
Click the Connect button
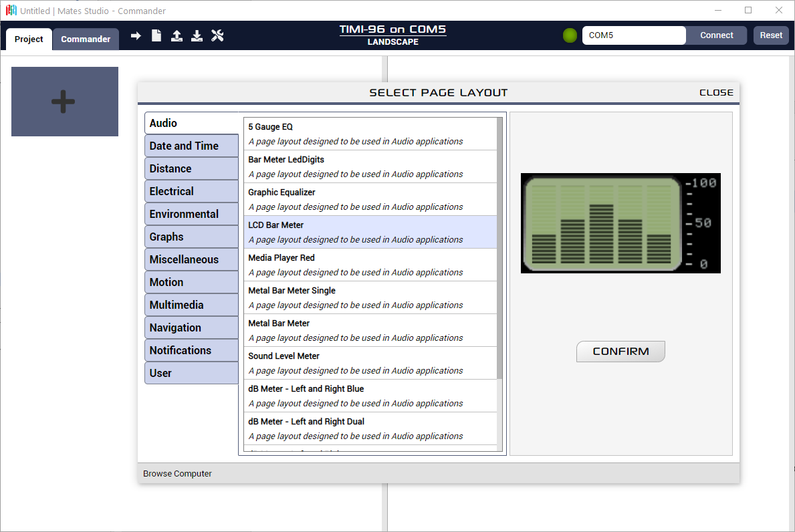(716, 35)
